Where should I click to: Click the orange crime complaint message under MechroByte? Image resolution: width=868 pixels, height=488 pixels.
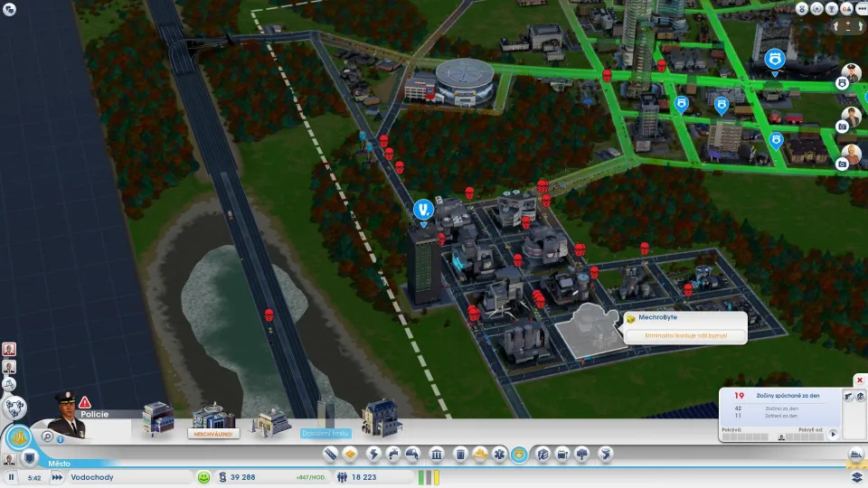tap(686, 336)
